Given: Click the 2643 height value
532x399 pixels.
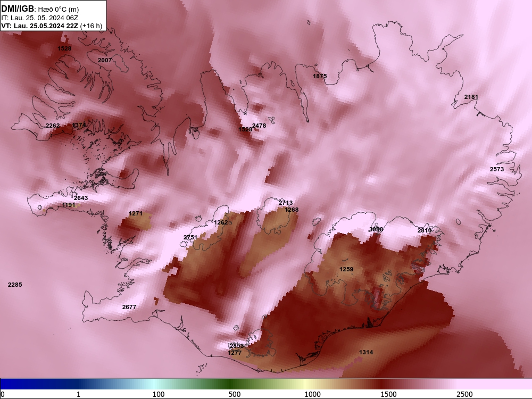Looking at the screenshot, I should point(81,198).
